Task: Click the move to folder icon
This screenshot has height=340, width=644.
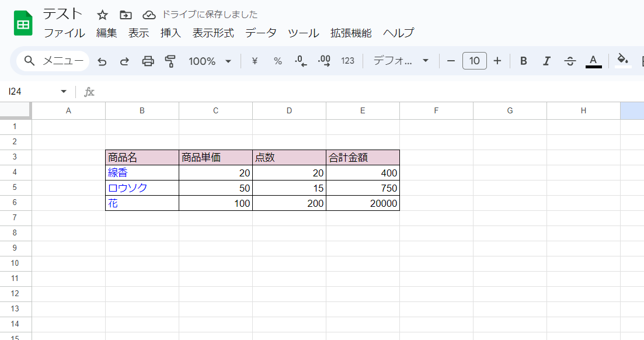Action: coord(126,15)
